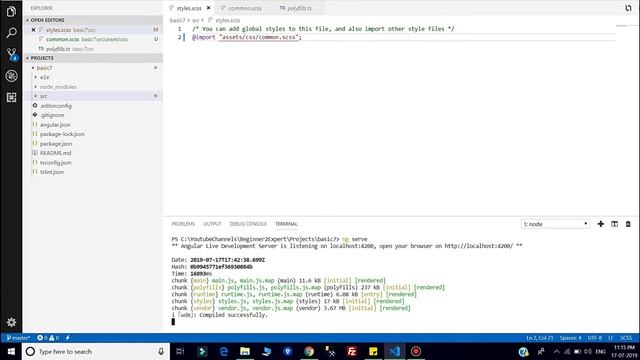
Task: Open tsconfig.json in explorer
Action: pos(56,163)
